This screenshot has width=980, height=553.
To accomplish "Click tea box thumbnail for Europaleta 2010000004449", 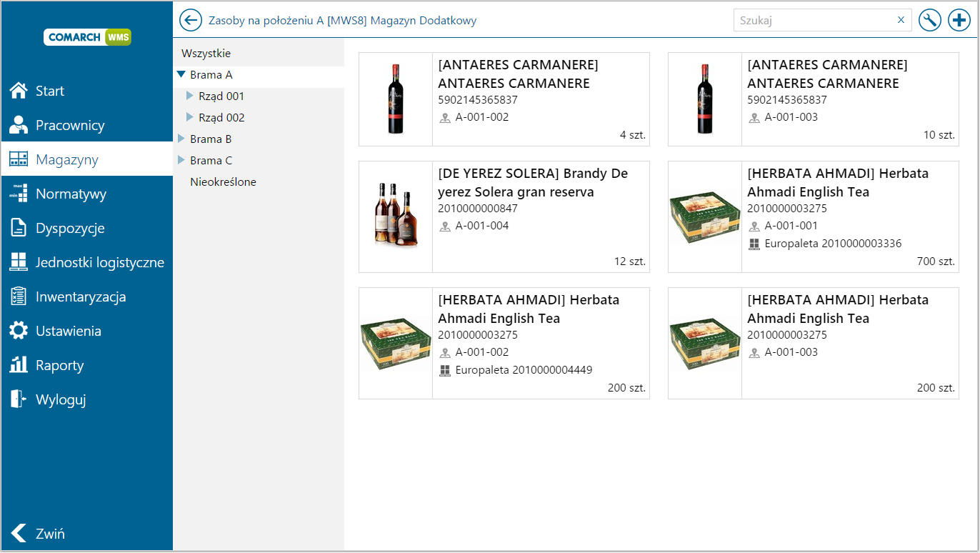I will coord(396,343).
